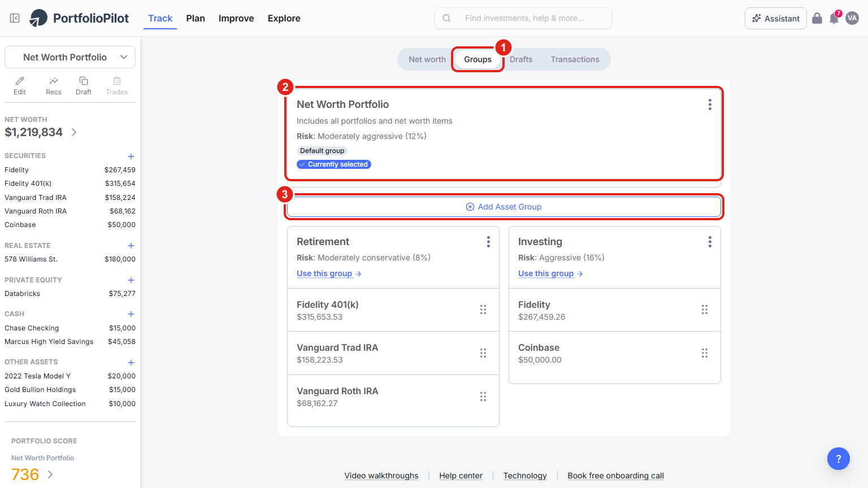
Task: Open Help center link
Action: tap(461, 476)
